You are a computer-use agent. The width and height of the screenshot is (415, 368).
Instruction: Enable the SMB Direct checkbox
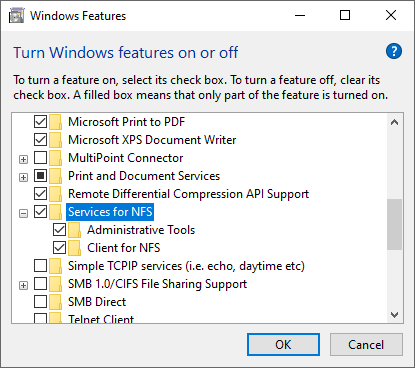pyautogui.click(x=40, y=302)
